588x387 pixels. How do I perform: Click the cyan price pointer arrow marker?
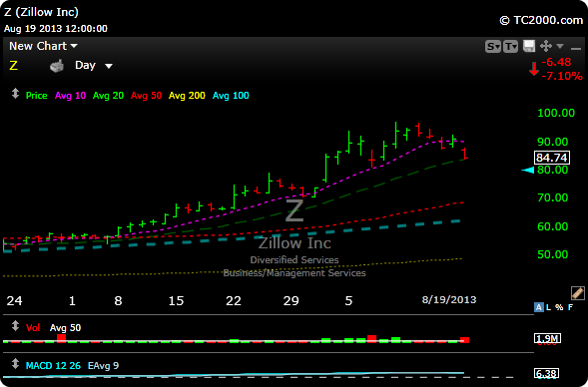pyautogui.click(x=528, y=171)
